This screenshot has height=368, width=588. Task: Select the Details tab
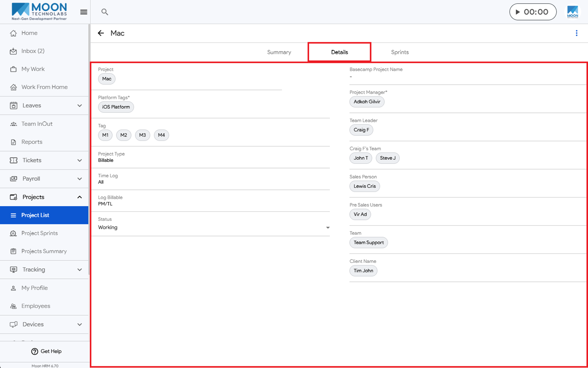click(339, 52)
